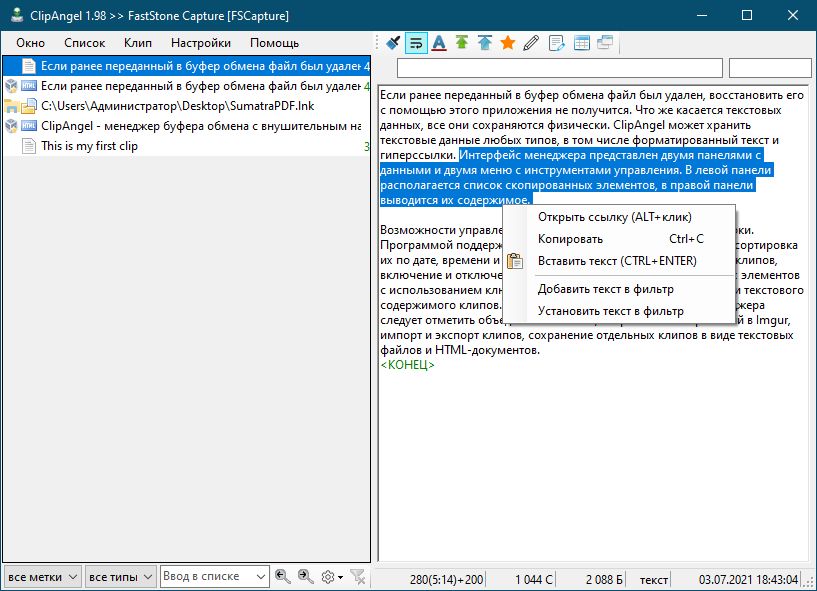Open the Список menu
The height and width of the screenshot is (591, 817).
(84, 43)
